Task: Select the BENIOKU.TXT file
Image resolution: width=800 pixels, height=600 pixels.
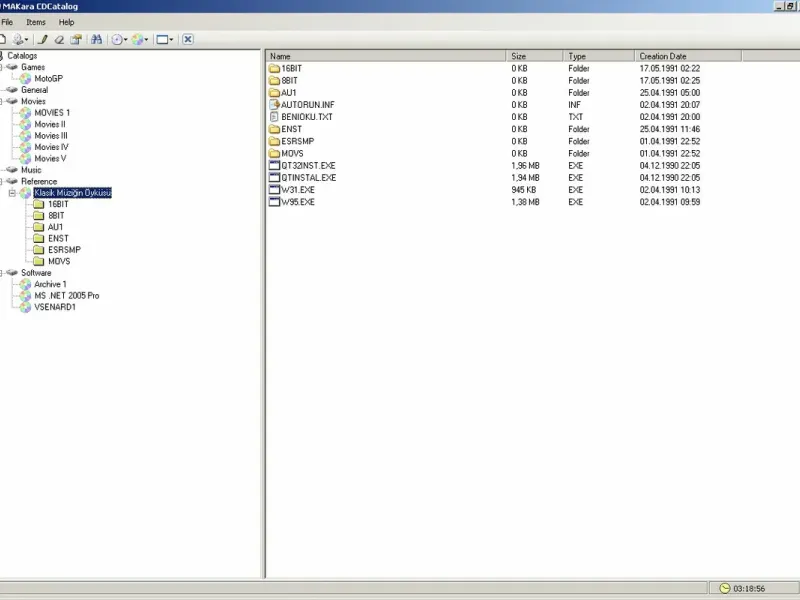Action: tap(307, 117)
